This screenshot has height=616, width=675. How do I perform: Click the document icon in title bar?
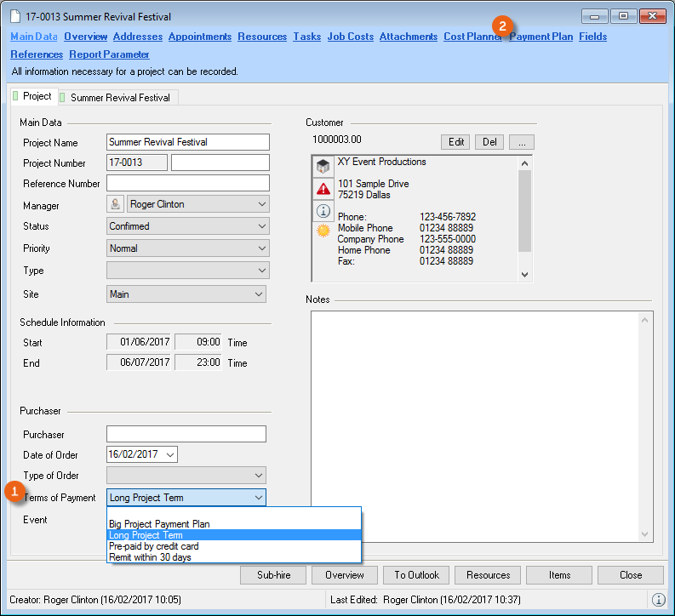(x=14, y=17)
